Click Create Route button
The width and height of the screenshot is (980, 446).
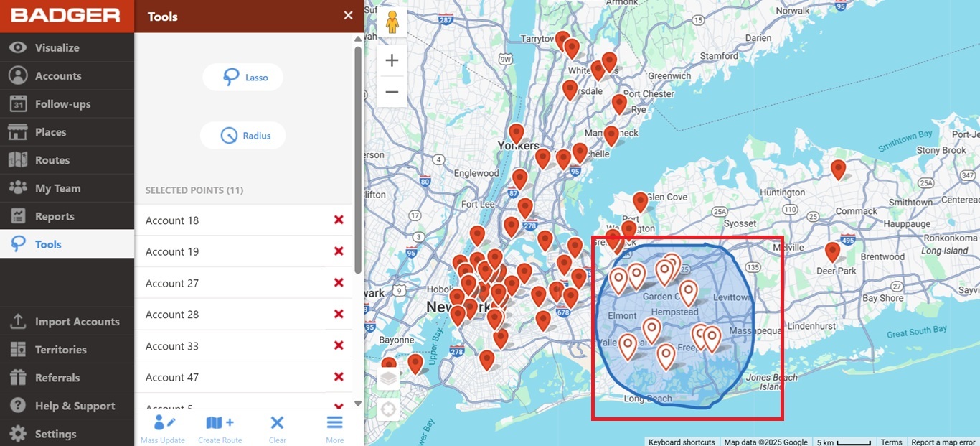pyautogui.click(x=220, y=429)
